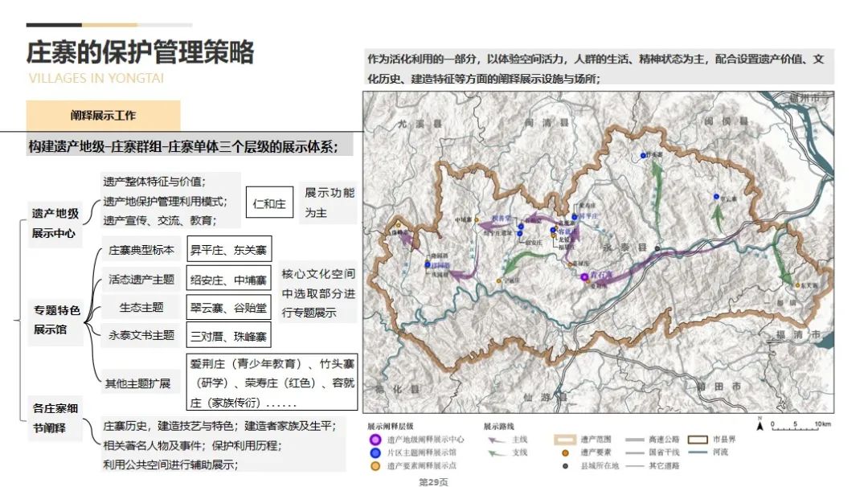868x487 pixels.
Task: Click the orange 宁远庄 marker on map
Action: [x=499, y=281]
